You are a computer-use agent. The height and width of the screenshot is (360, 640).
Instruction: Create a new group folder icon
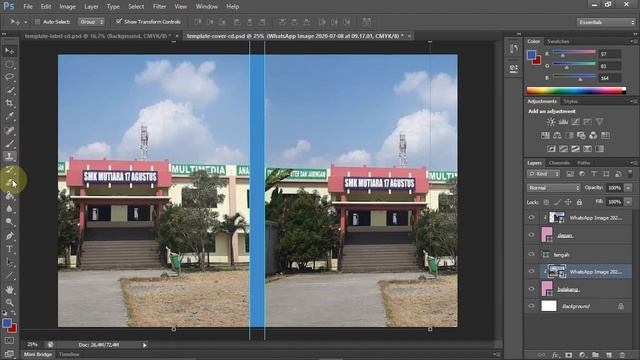pos(596,355)
